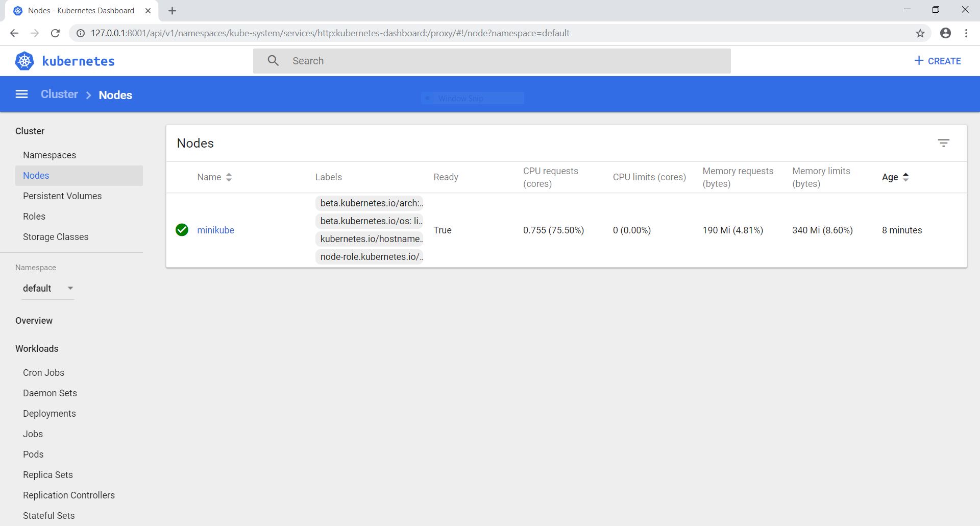Reload the page
Image resolution: width=980 pixels, height=526 pixels.
55,33
